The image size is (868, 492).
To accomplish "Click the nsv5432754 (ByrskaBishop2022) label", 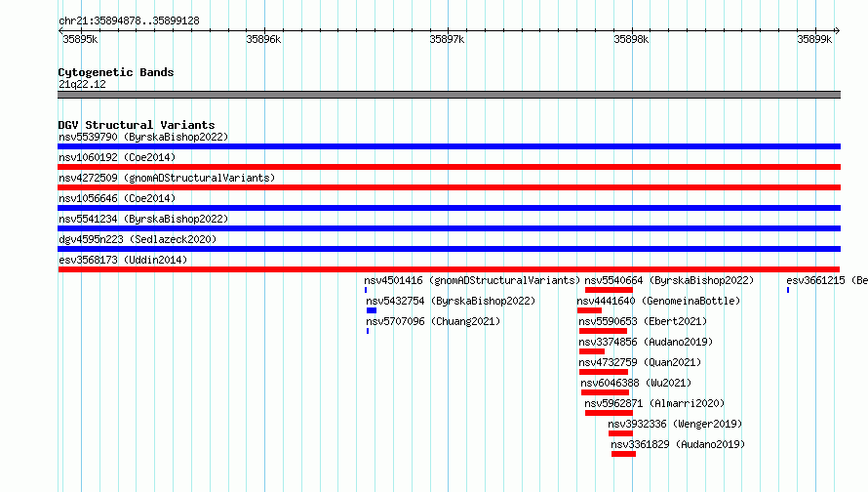I will tap(451, 301).
